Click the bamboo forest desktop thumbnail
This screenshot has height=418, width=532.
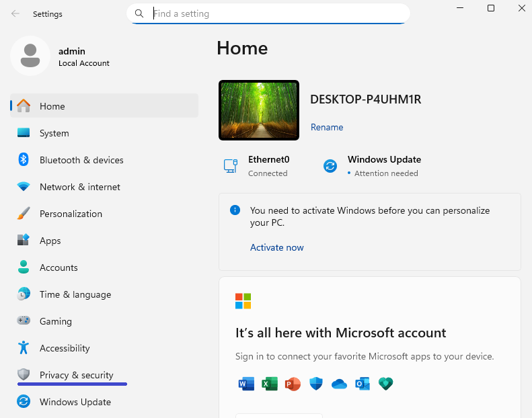259,110
